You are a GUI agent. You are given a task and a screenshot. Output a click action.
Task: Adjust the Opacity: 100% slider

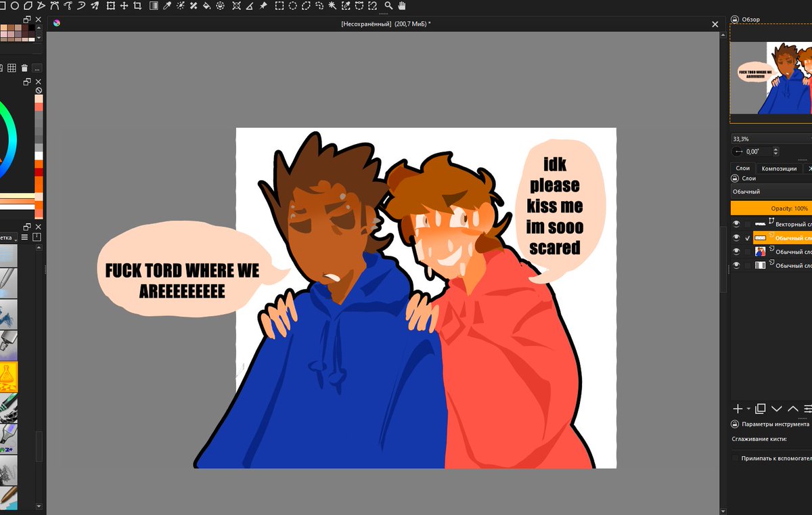771,208
